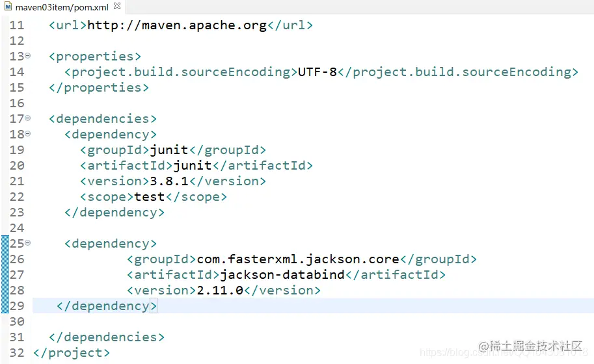
Task: Place the cursor on the UTF-8 encoding value
Action: 317,72
